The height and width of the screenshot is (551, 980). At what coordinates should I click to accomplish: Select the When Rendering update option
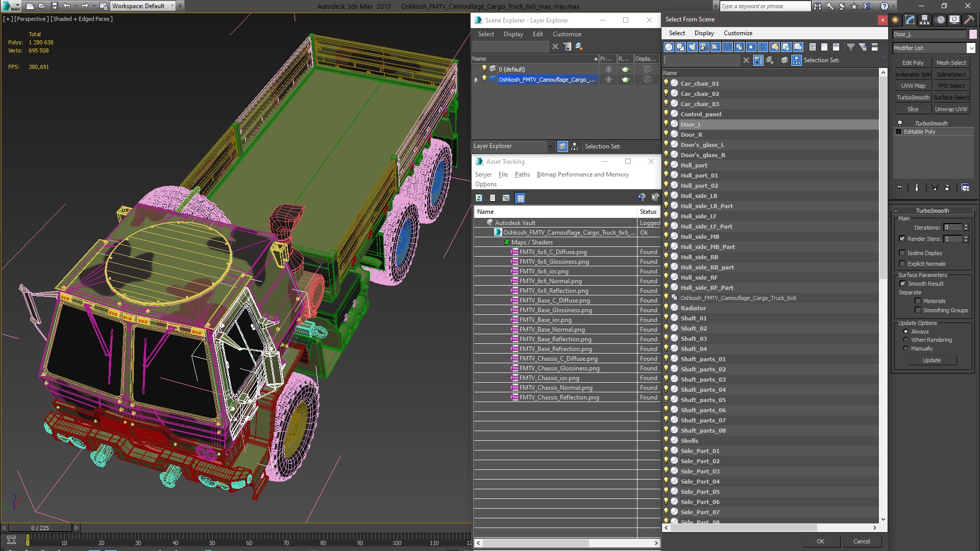(905, 340)
